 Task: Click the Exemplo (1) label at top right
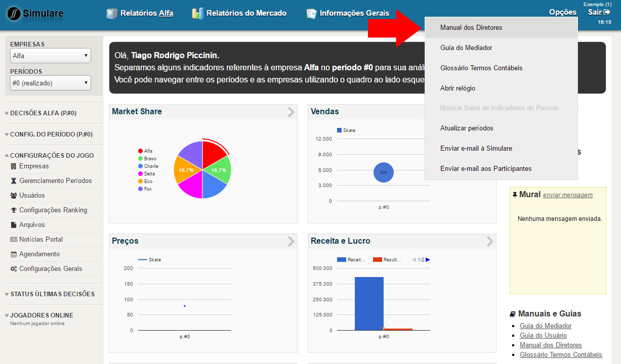597,4
